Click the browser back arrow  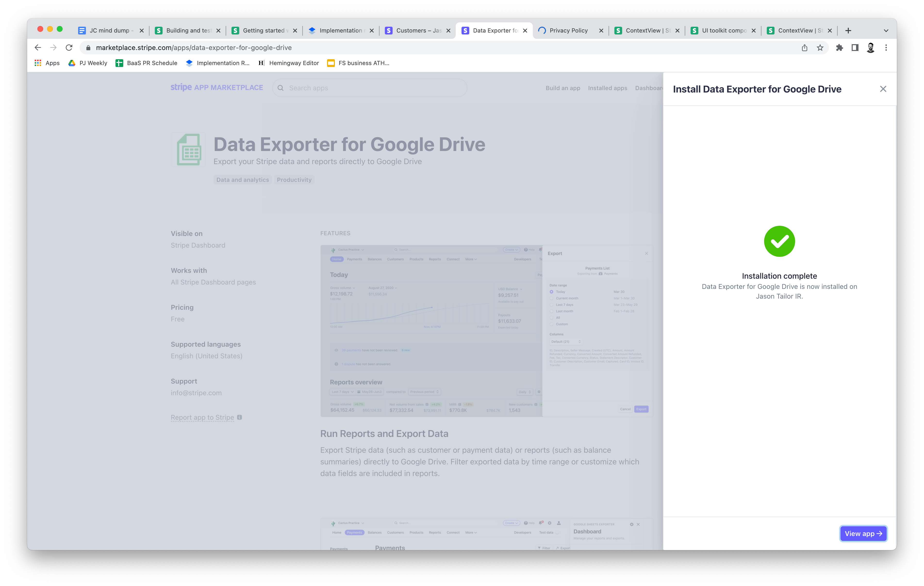pyautogui.click(x=38, y=48)
